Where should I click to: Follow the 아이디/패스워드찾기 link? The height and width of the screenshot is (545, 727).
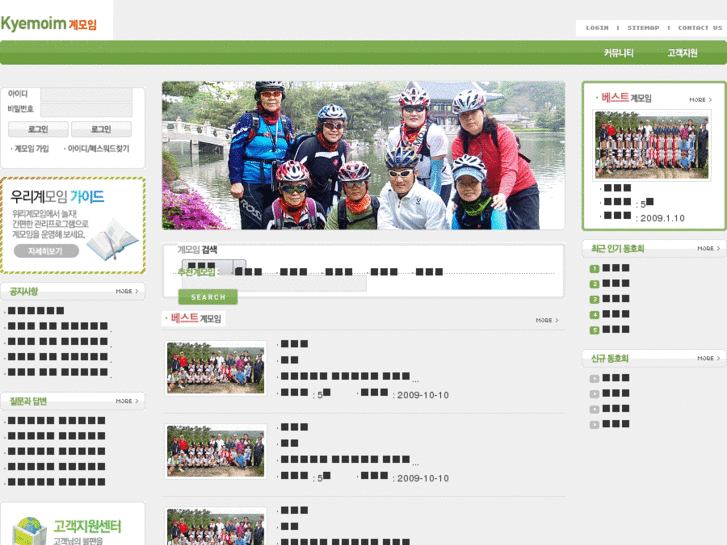pyautogui.click(x=96, y=148)
